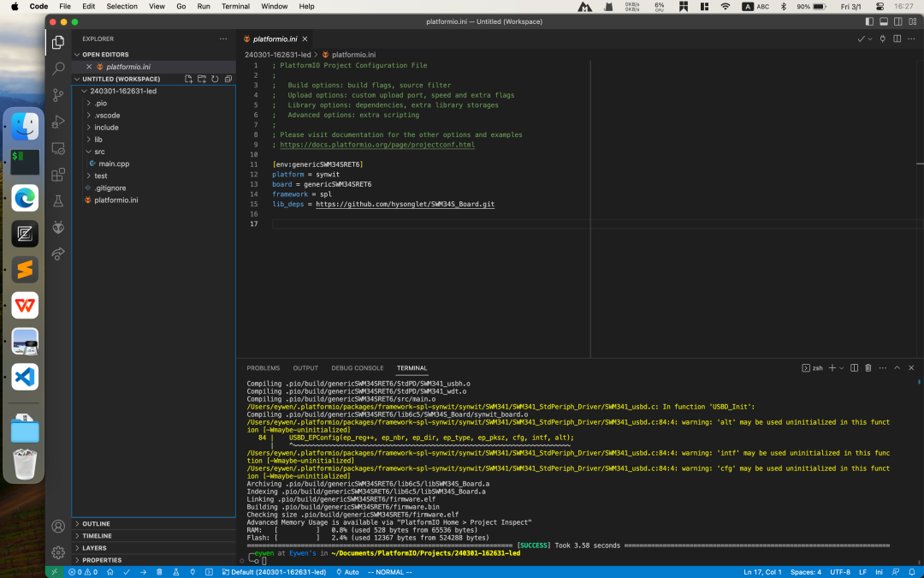Kill the terminal with trash icon

point(868,368)
